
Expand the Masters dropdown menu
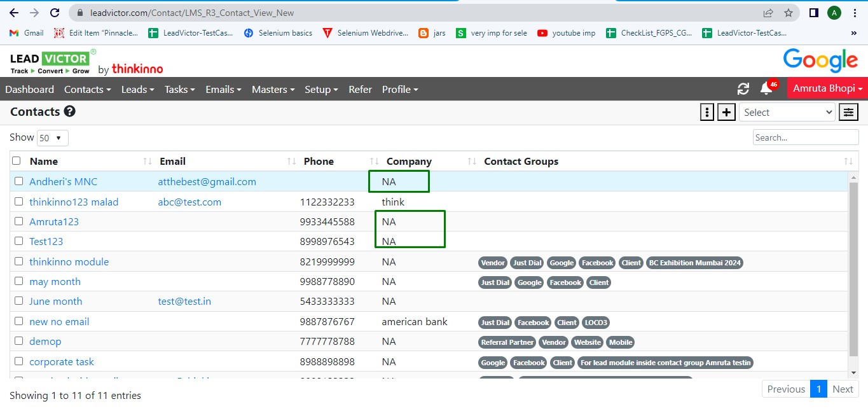[x=273, y=89]
